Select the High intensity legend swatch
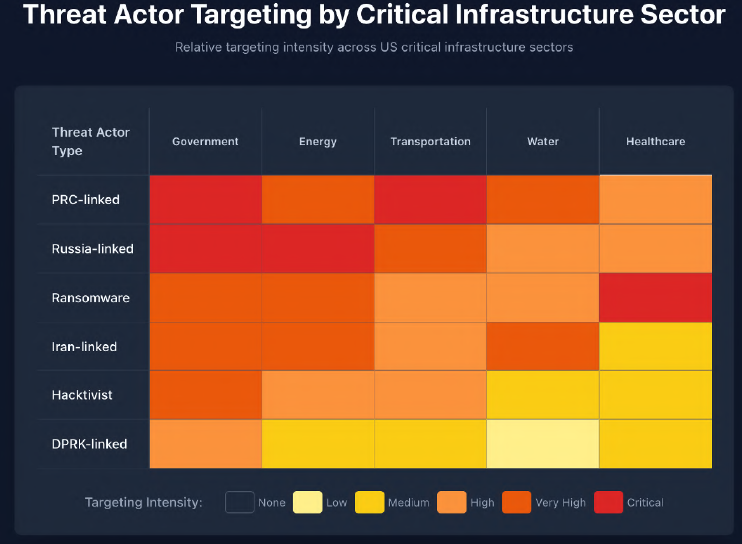Image resolution: width=742 pixels, height=544 pixels. coord(450,502)
